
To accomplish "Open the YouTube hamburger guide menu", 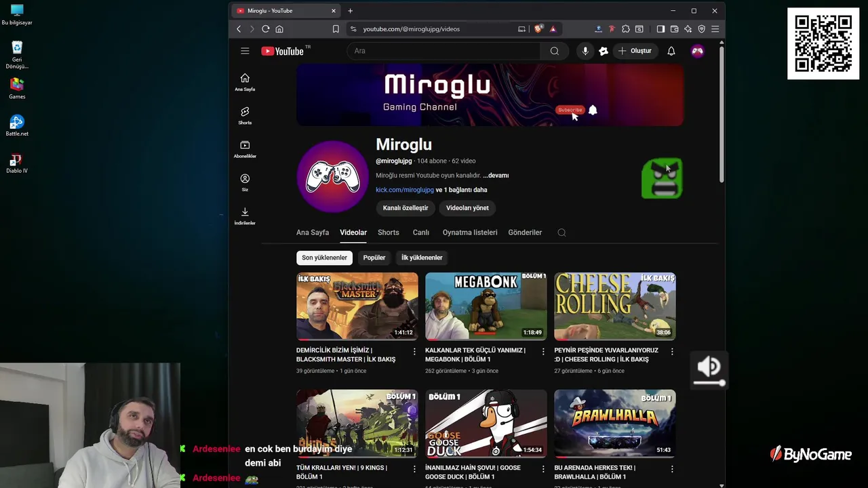I will tap(245, 51).
